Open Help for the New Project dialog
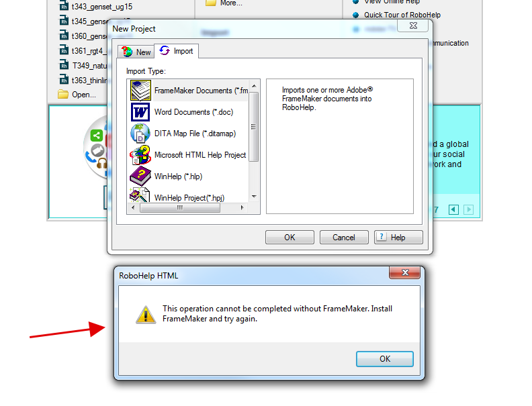The height and width of the screenshot is (406, 532). pos(398,238)
